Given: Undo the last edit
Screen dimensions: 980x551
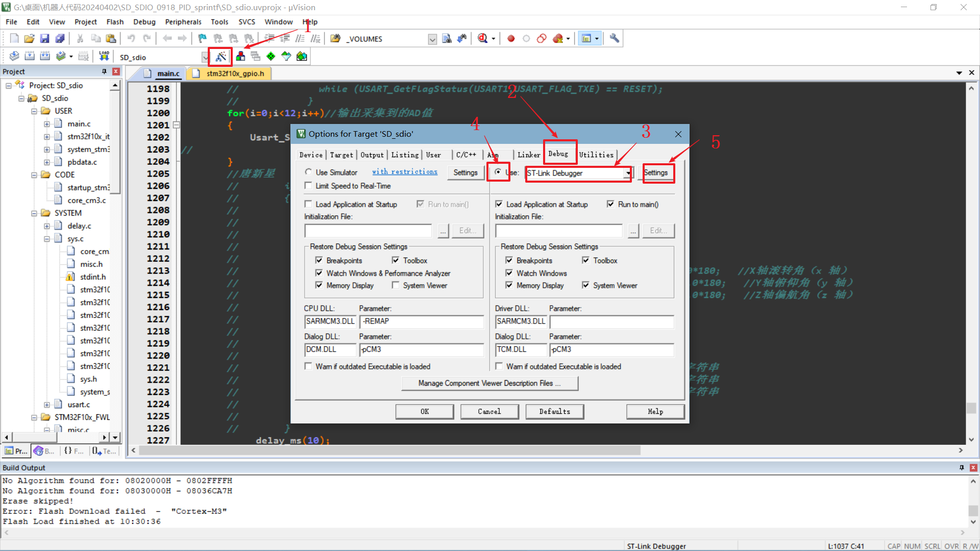Looking at the screenshot, I should tap(131, 38).
